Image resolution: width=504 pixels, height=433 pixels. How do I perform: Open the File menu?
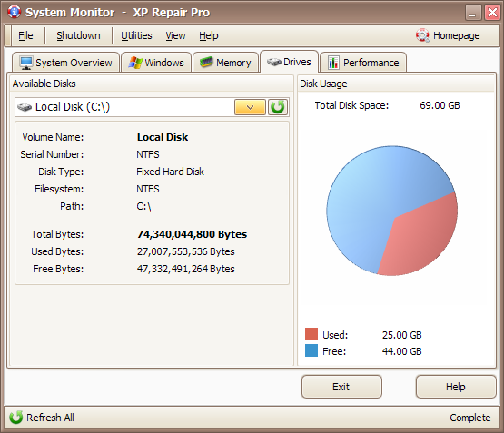(25, 35)
